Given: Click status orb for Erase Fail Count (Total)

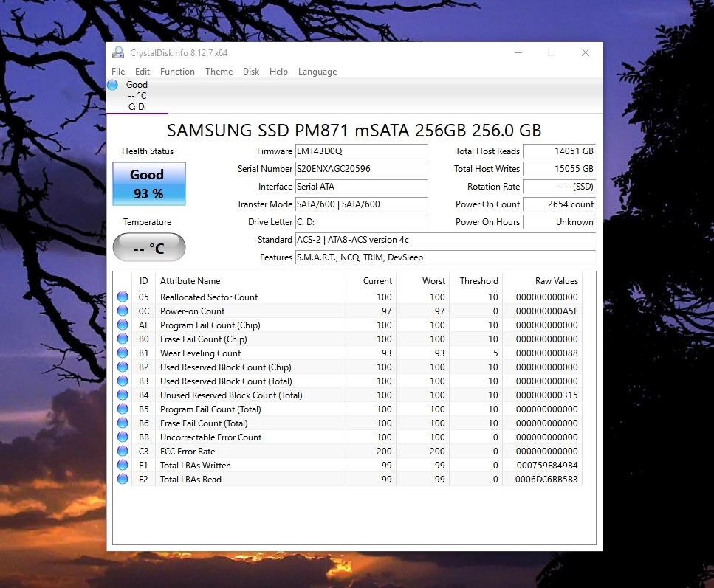Looking at the screenshot, I should coord(123,423).
